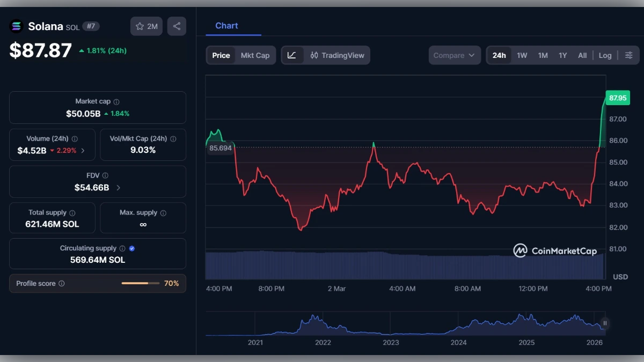Screen dimensions: 644x362
Task: Click the candlestick icon beside TradingView
Action: 314,55
